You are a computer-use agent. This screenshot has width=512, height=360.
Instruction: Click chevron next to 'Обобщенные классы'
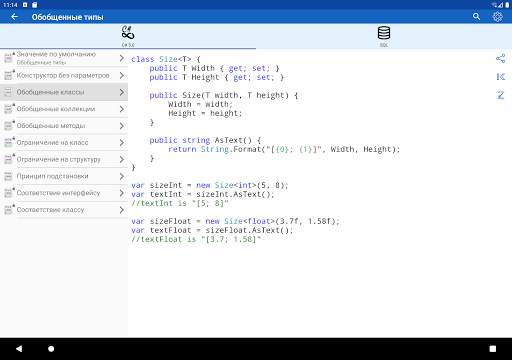(x=122, y=92)
